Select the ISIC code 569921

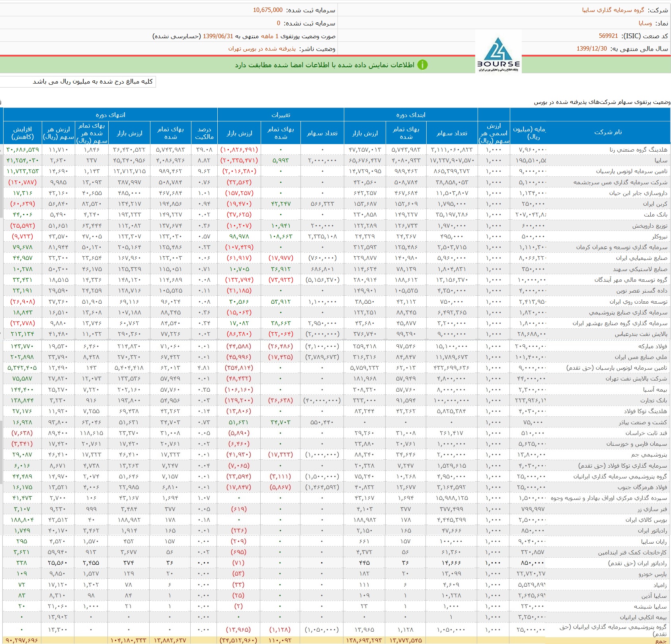coord(609,36)
